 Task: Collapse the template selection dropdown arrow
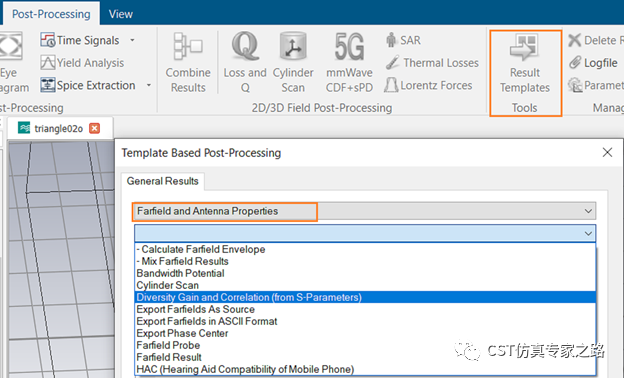click(x=588, y=233)
